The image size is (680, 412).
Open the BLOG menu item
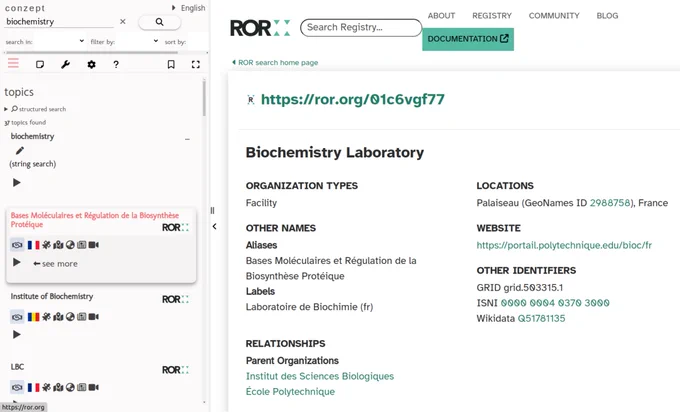click(607, 16)
